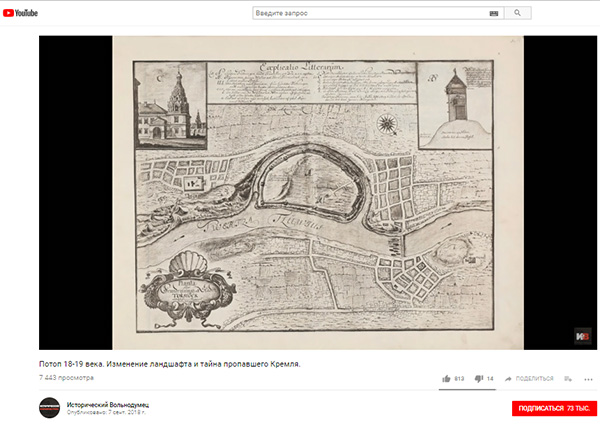
Task: Click the dislike count 14
Action: pos(490,379)
